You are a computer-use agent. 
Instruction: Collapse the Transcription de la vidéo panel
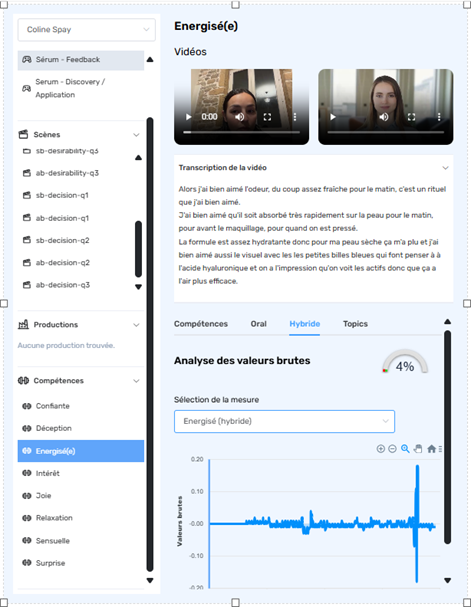coord(445,168)
